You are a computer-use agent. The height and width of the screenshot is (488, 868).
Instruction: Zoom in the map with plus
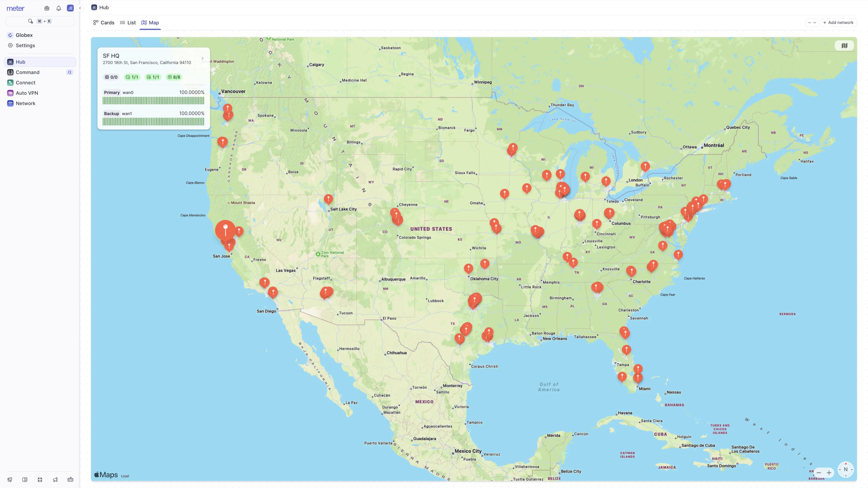coord(829,473)
